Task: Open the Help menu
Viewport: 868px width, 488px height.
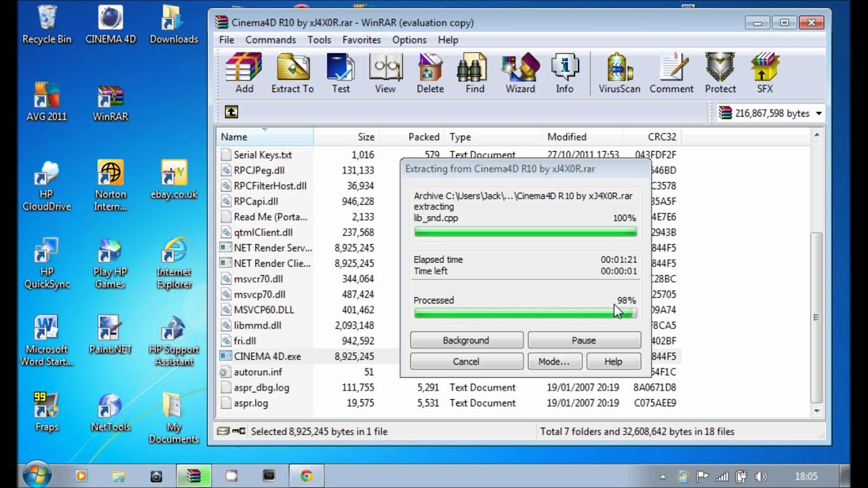Action: 448,40
